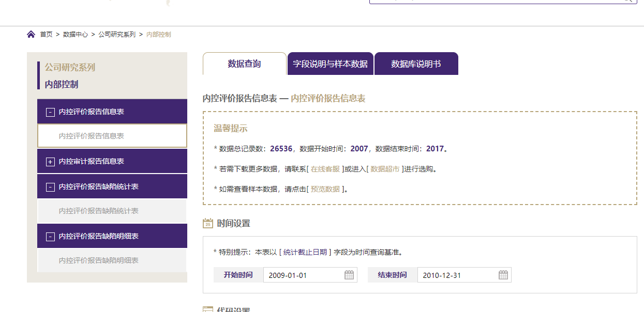Expand the 内控审计报告信息表 sidebar group

pos(50,162)
